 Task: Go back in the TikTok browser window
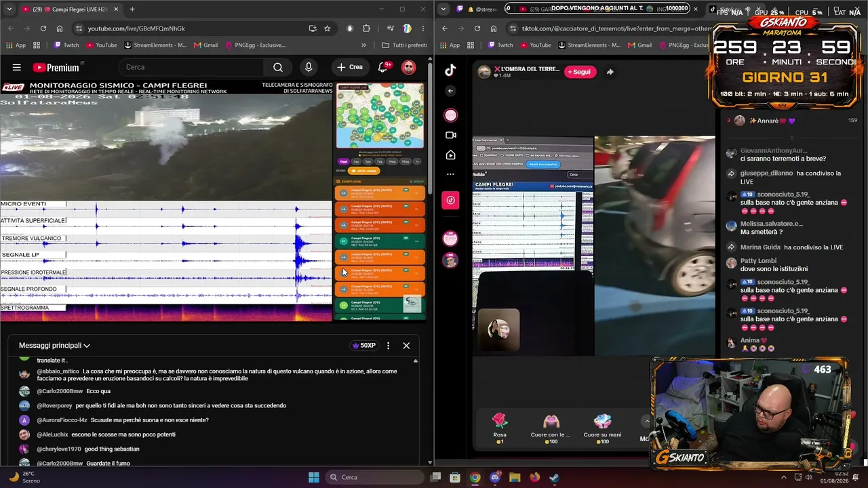445,28
